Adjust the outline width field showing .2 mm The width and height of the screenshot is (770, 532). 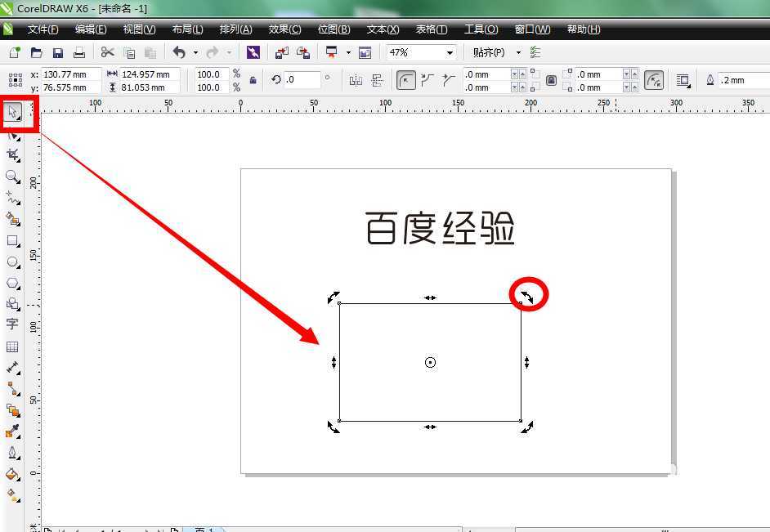(733, 79)
